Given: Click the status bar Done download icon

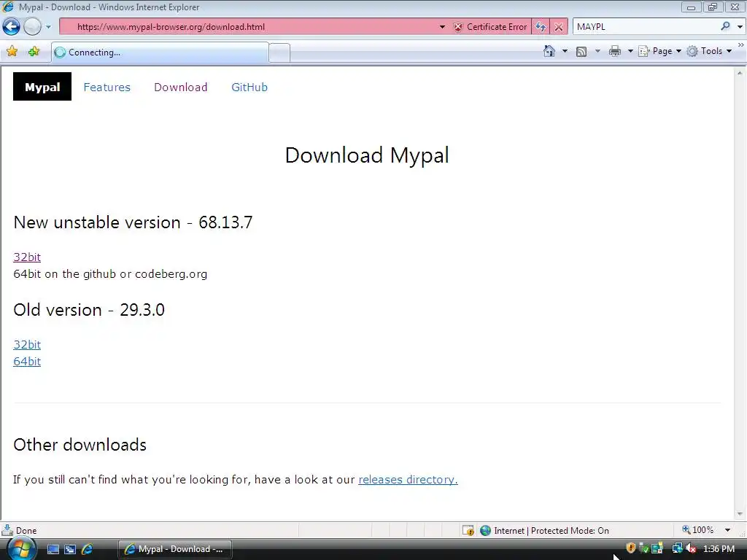Looking at the screenshot, I should click(x=7, y=530).
